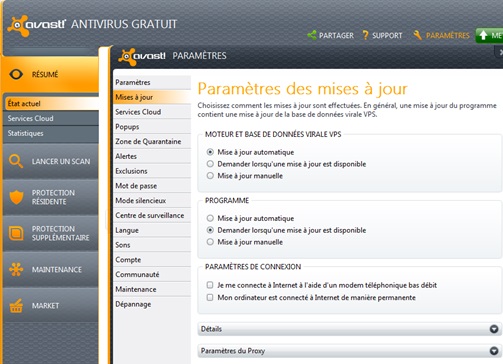Enable low-speed telephone modem connection checkbox
Image resolution: width=503 pixels, height=364 pixels.
(210, 285)
